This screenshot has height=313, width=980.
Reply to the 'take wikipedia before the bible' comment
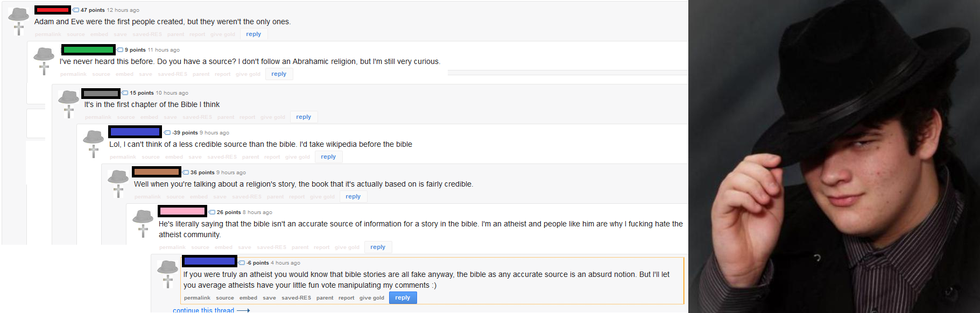(328, 157)
